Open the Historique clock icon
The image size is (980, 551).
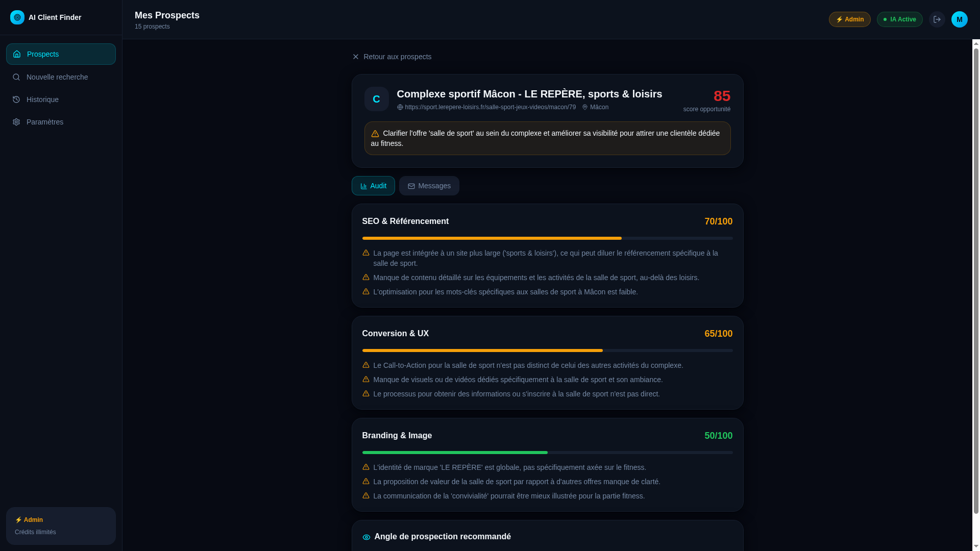(16, 99)
